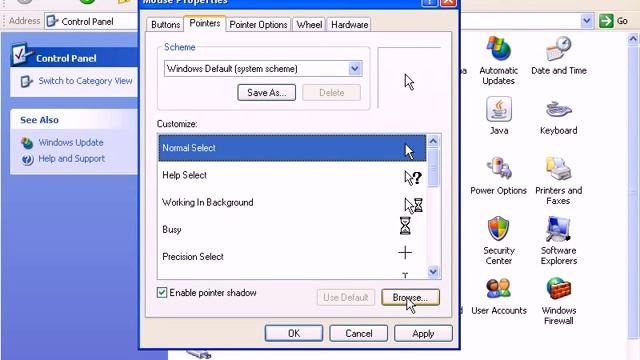640x360 pixels.
Task: Click Switch to Category View link
Action: tap(85, 81)
